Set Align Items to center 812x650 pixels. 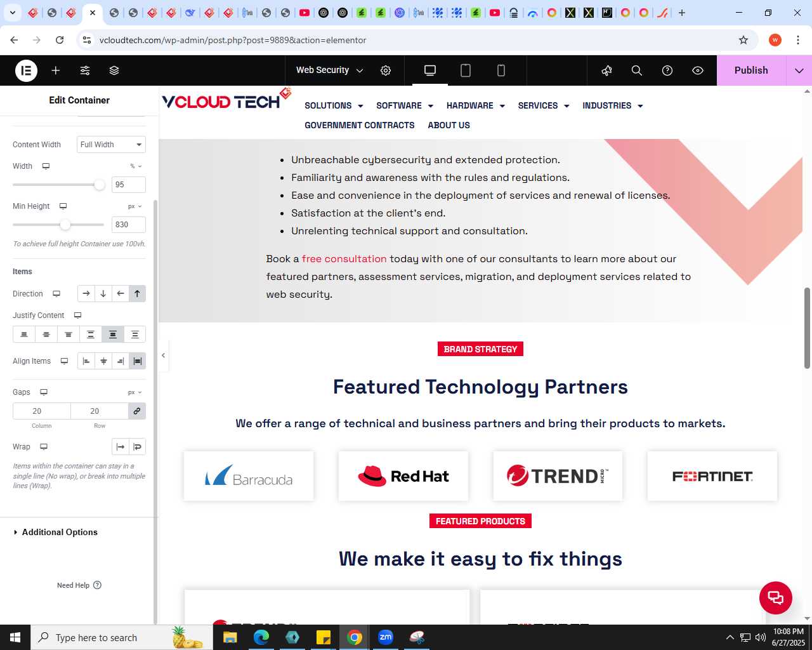coord(103,361)
